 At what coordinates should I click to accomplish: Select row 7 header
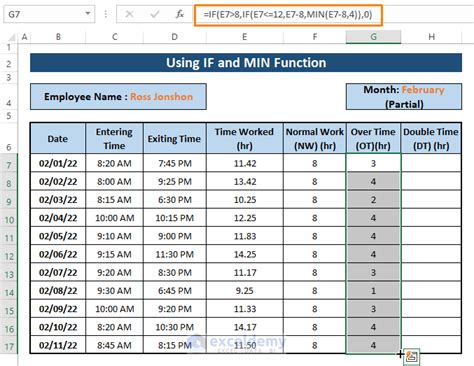(x=9, y=163)
